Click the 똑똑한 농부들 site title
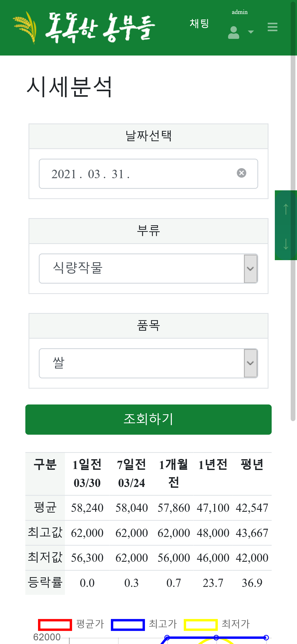Screen dimensions: 297x644 [x=100, y=27]
